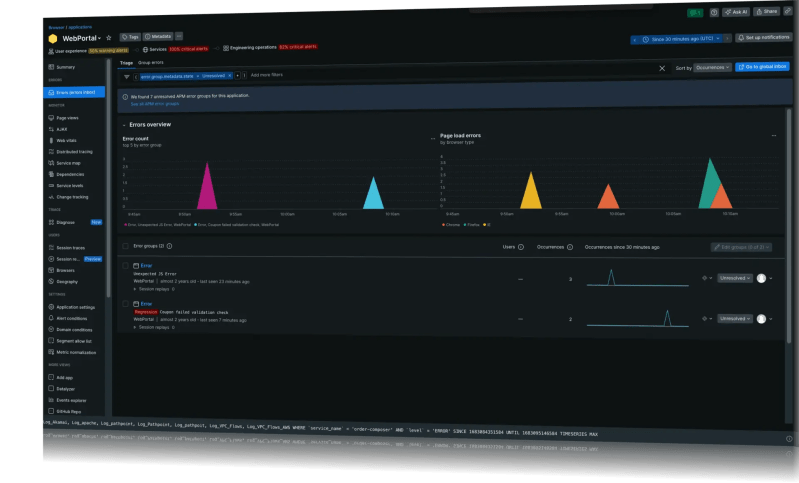The height and width of the screenshot is (483, 799).
Task: Click the Tags button
Action: point(130,37)
